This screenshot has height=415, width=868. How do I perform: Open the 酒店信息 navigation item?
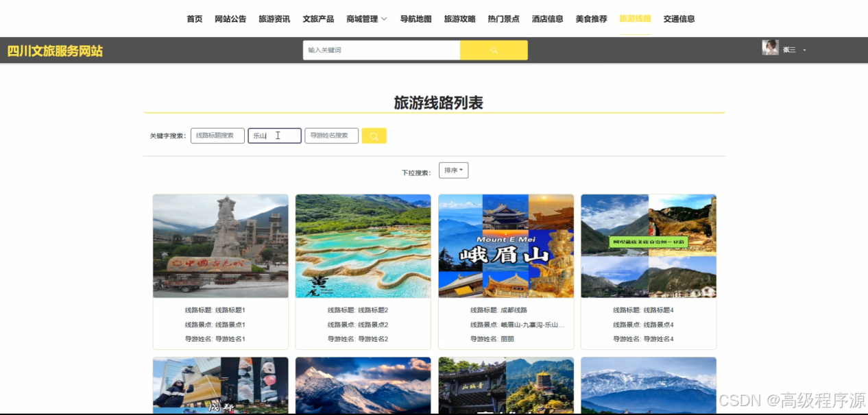(547, 19)
